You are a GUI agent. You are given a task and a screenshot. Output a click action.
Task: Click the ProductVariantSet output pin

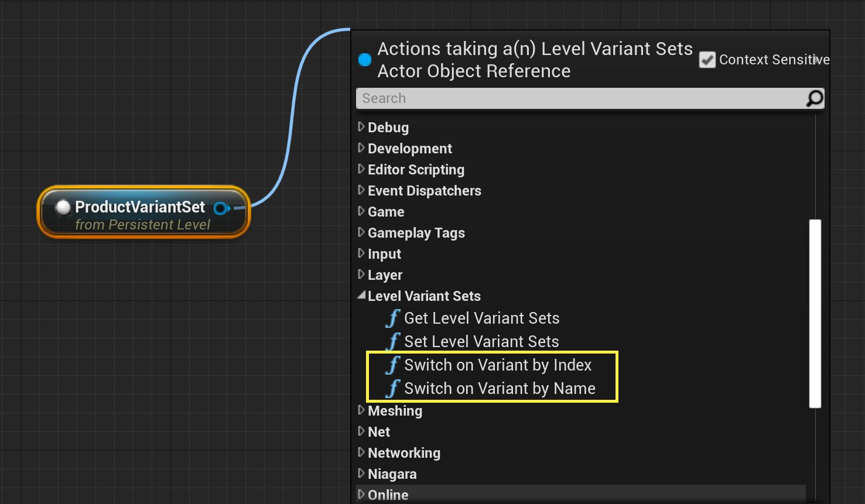click(x=221, y=208)
